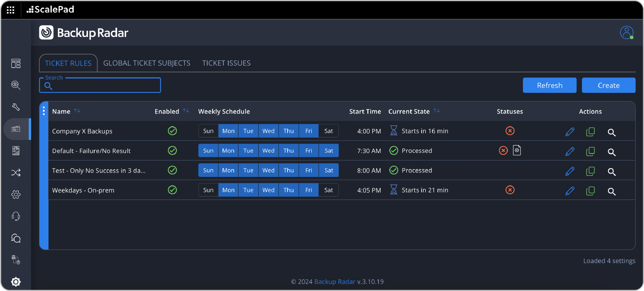The height and width of the screenshot is (291, 644).
Task: Sort by Current State column arrows
Action: tap(436, 111)
